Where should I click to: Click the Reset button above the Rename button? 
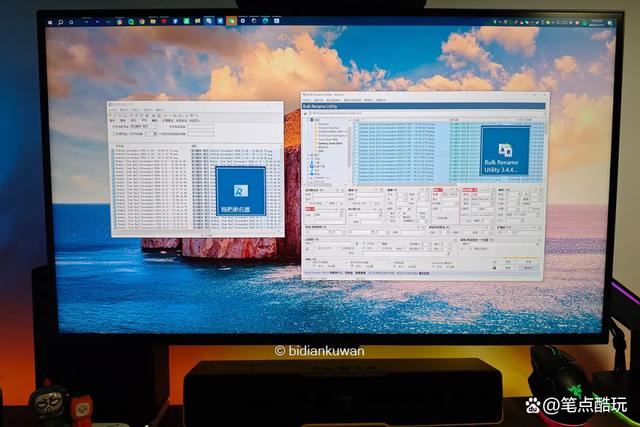[527, 259]
